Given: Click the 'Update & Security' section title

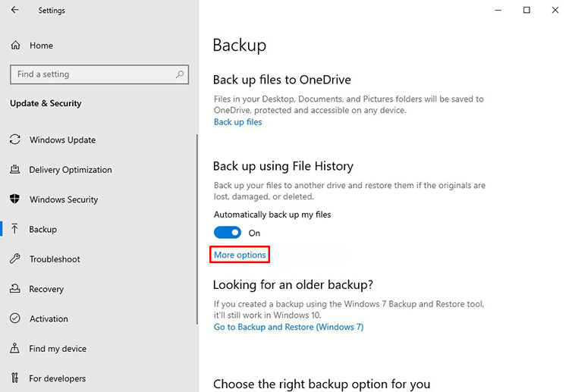Looking at the screenshot, I should (46, 103).
